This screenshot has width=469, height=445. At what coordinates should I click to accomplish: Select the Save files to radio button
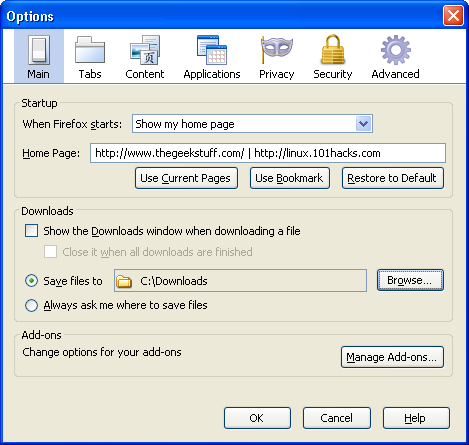click(x=31, y=281)
